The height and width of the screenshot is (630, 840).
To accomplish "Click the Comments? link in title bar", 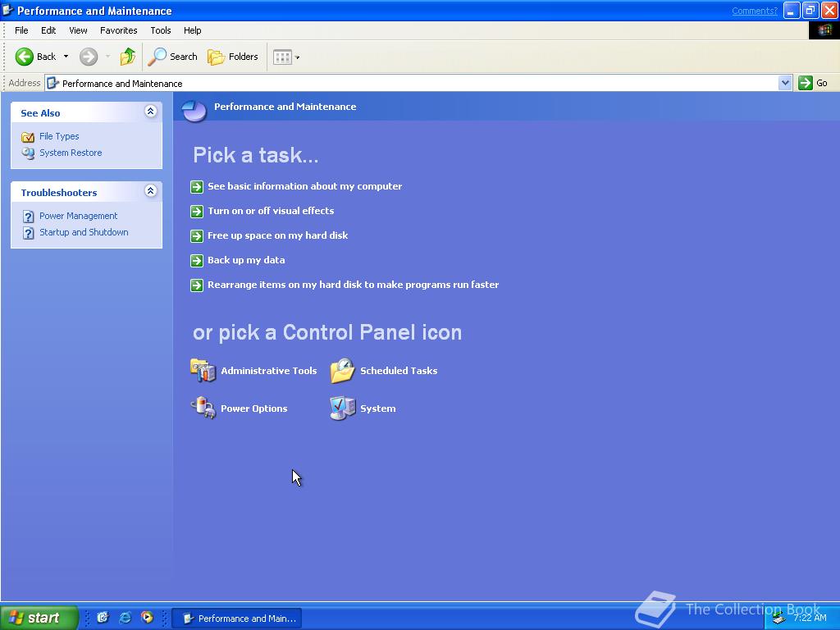I will pos(755,11).
